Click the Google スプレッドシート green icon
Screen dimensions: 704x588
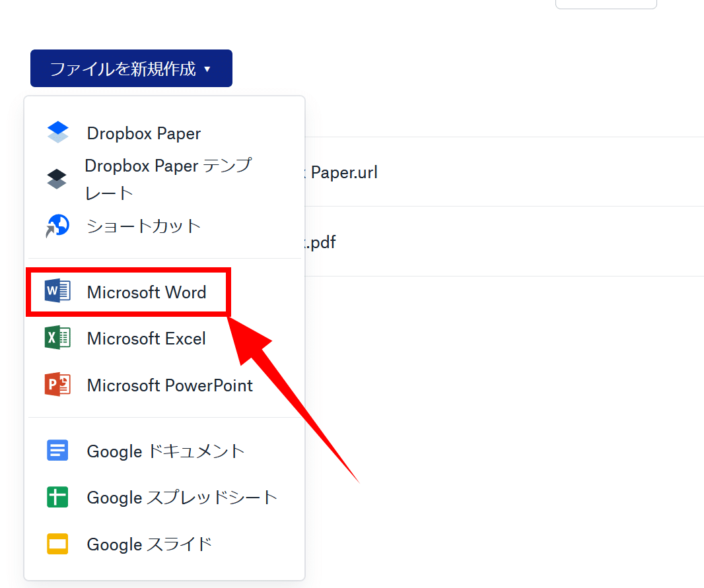pos(57,497)
